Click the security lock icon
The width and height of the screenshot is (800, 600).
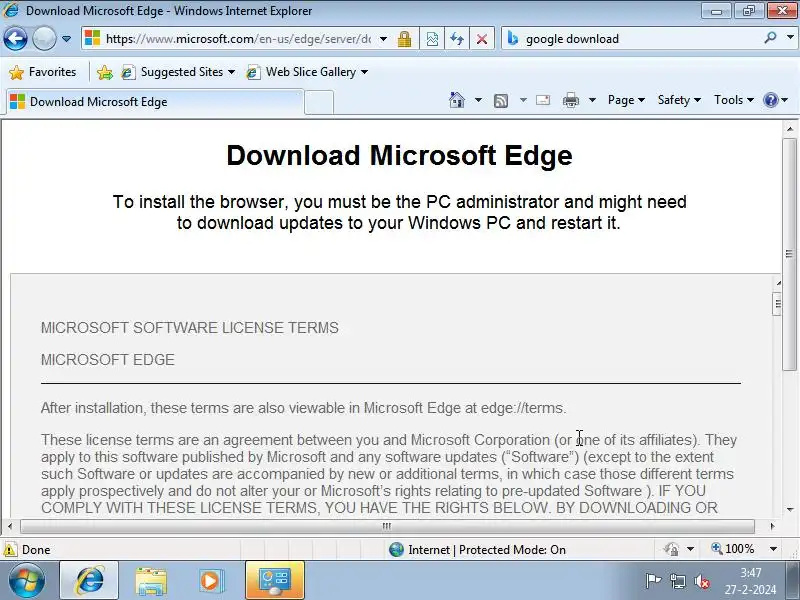tap(405, 39)
